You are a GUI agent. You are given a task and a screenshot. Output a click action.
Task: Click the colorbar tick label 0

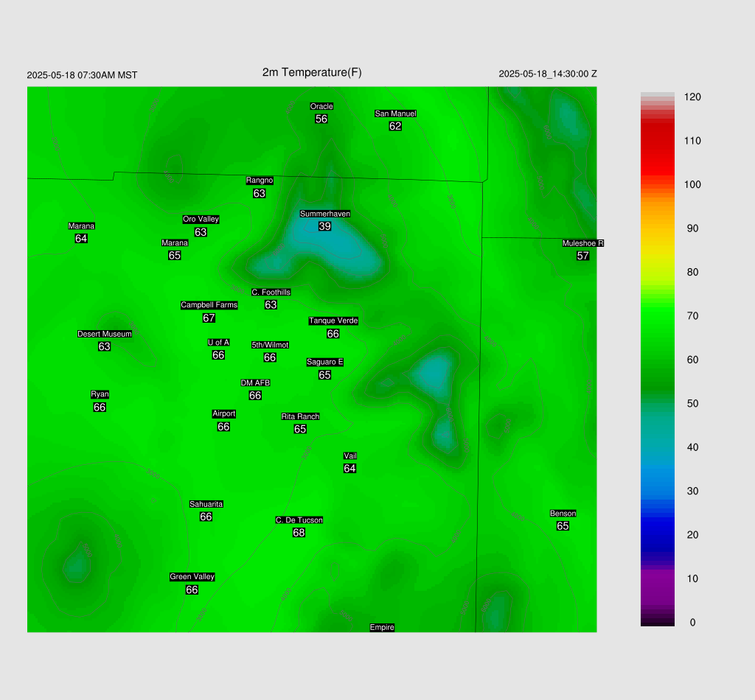click(x=692, y=623)
